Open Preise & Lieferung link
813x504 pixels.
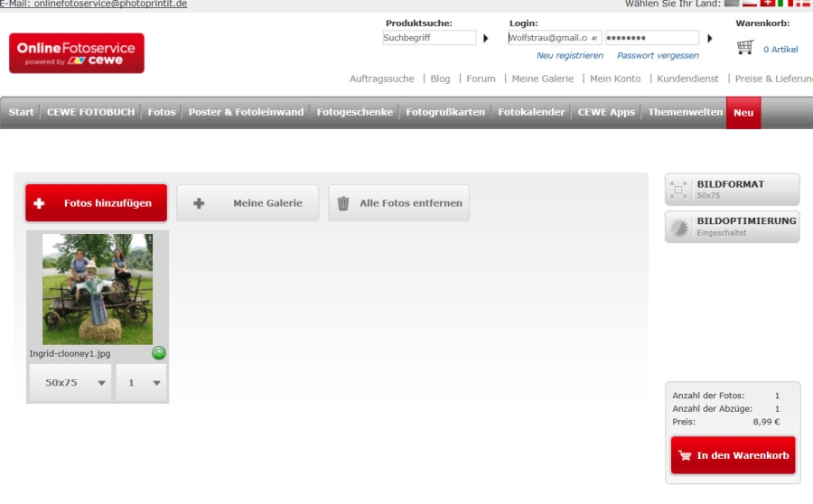(773, 79)
